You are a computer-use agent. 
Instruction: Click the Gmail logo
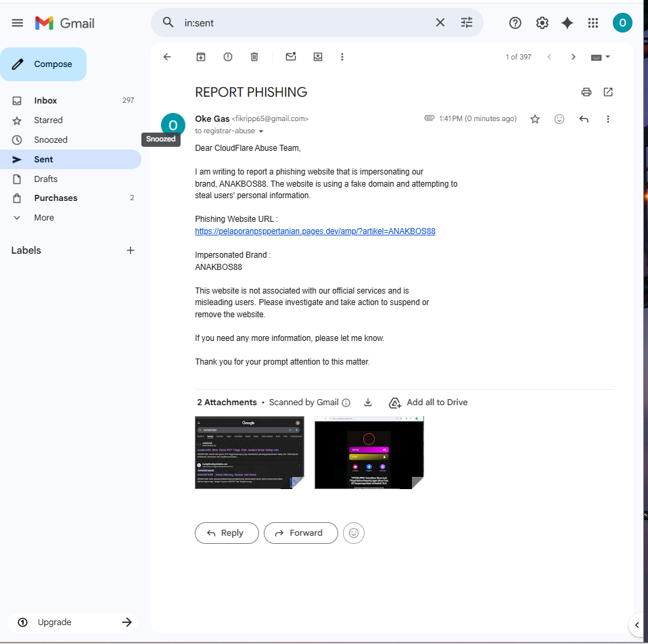[x=65, y=23]
